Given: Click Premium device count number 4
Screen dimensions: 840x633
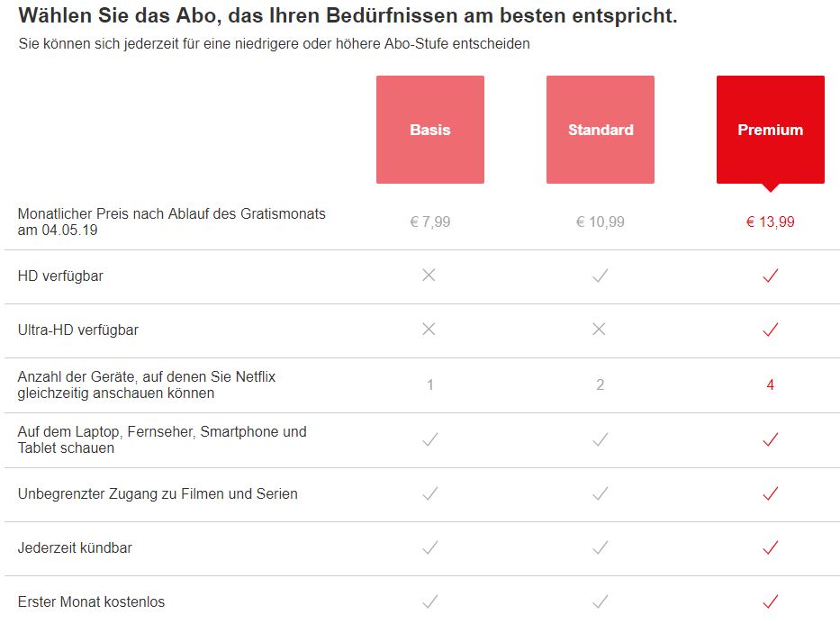Looking at the screenshot, I should pos(771,384).
